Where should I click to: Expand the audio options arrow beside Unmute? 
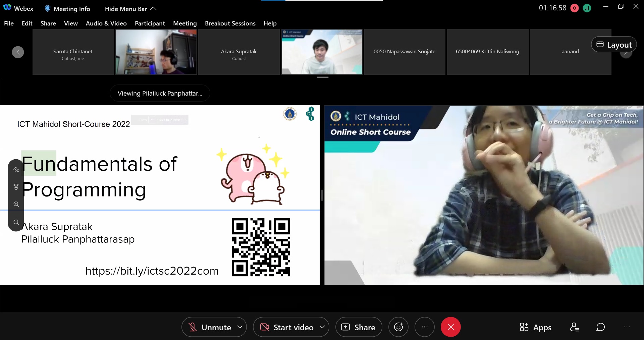tap(240, 327)
